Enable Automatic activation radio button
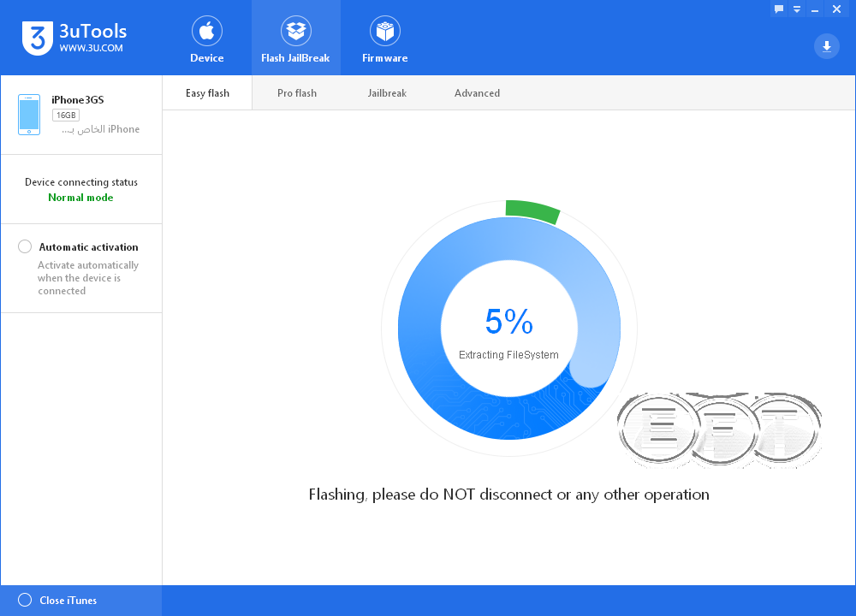 25,246
